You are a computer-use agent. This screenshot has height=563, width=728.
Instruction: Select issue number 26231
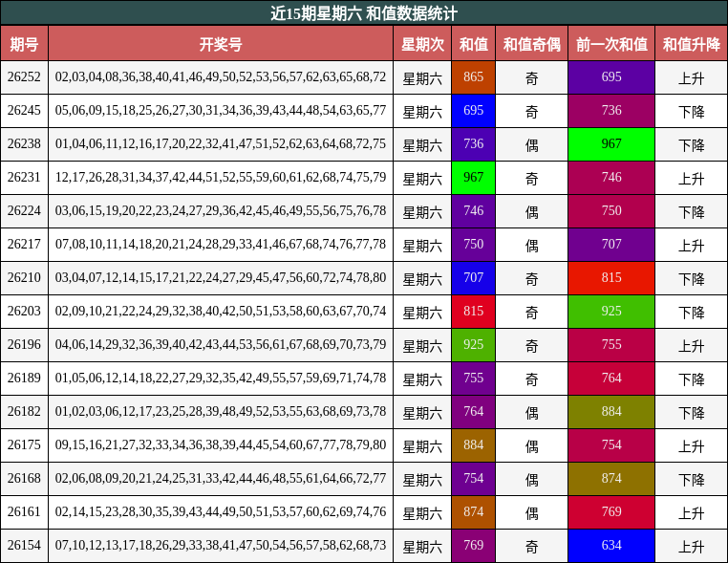coord(24,177)
